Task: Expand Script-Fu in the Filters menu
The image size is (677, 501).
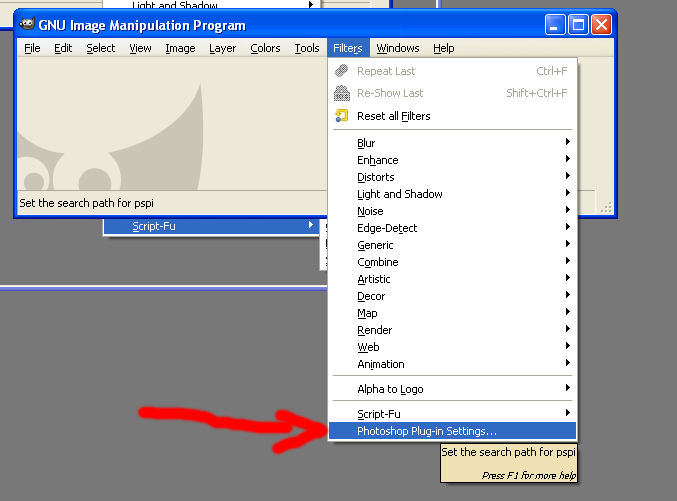Action: [x=452, y=414]
